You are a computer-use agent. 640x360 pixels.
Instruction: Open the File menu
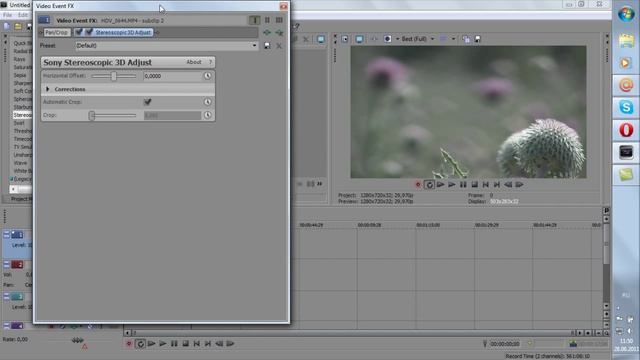[7, 15]
